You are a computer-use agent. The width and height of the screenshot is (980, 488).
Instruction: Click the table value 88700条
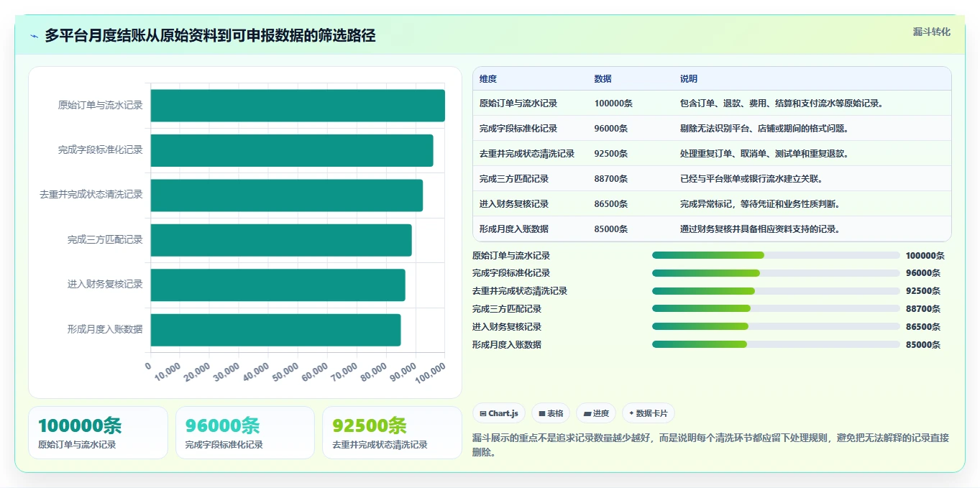coord(611,179)
